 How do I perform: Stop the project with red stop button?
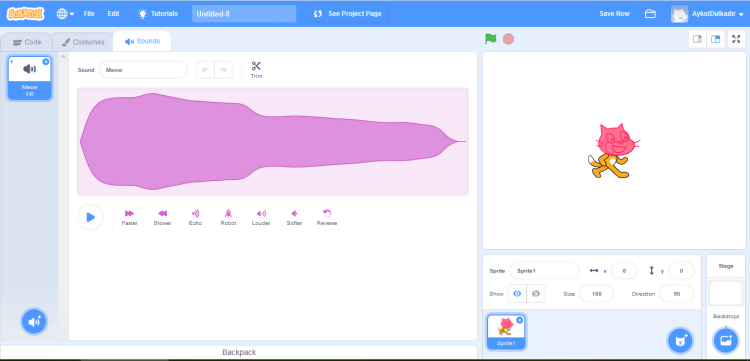[508, 39]
